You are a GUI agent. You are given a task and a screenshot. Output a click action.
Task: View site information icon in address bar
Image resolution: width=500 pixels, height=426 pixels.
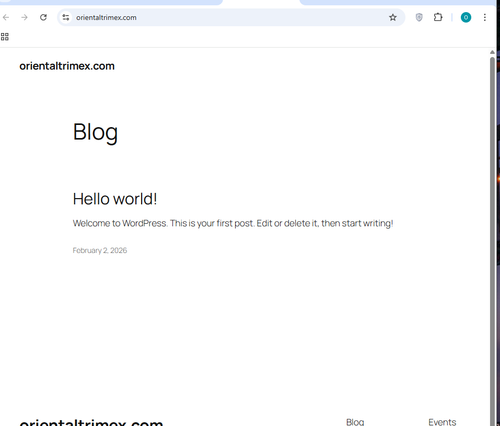tap(66, 17)
